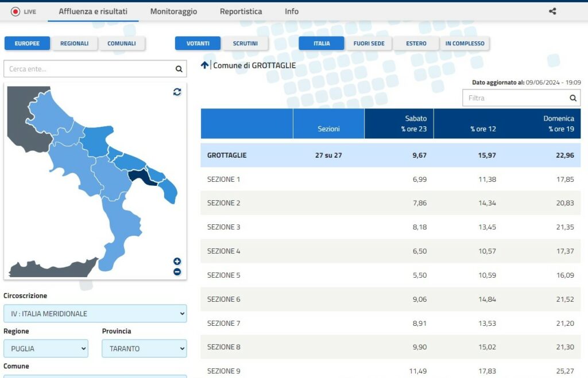Open the Provincia dropdown showing TARANTO

(x=144, y=348)
